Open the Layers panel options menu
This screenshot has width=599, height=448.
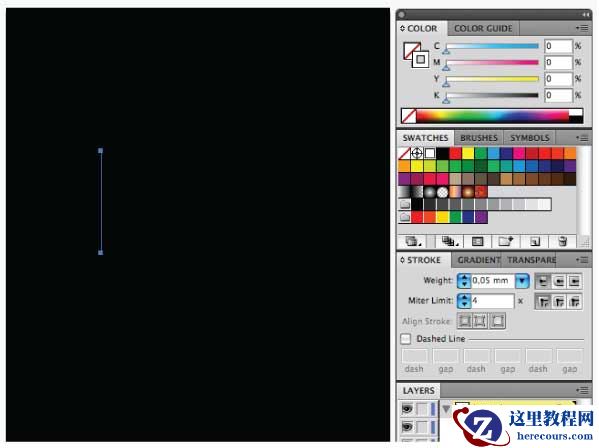pos(582,390)
